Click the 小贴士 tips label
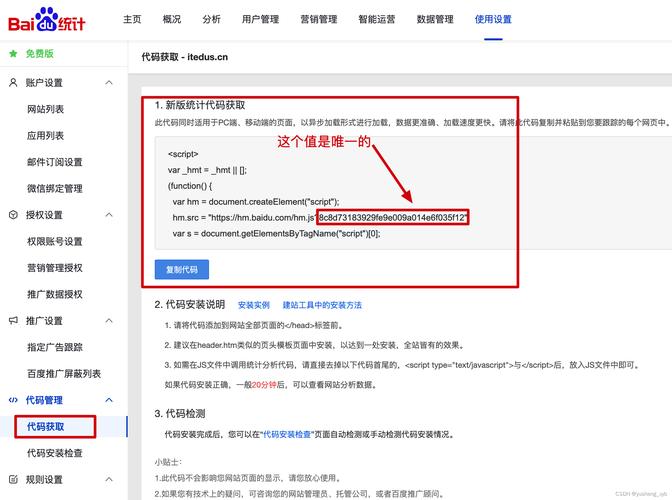Viewport: 672px width, 500px height. (168, 462)
